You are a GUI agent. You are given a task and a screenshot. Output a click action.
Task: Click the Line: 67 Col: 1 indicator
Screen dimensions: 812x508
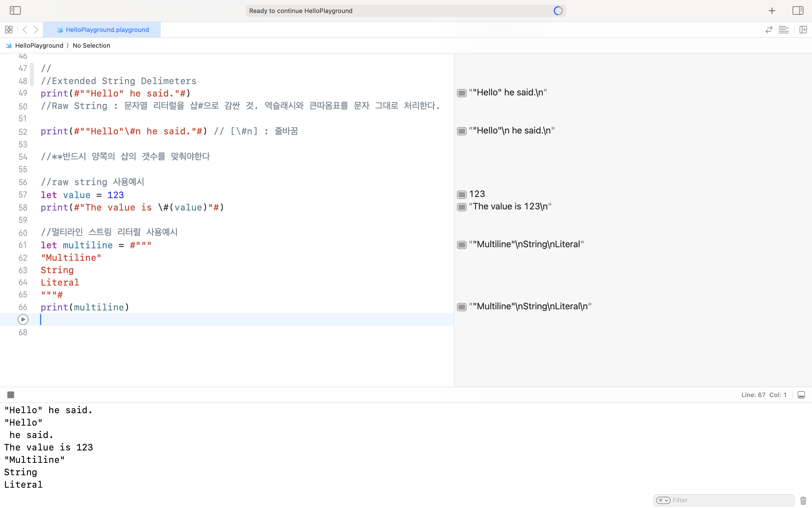tap(764, 395)
